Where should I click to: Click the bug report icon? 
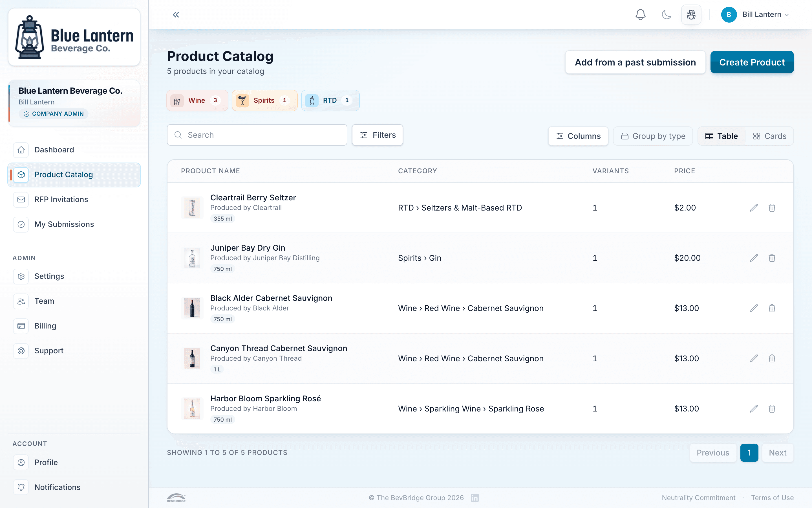pos(691,14)
